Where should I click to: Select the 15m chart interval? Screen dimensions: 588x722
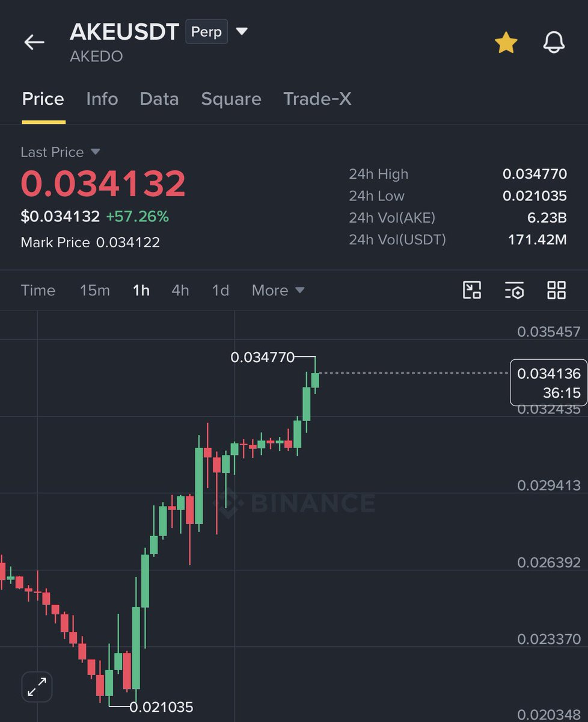pos(95,291)
